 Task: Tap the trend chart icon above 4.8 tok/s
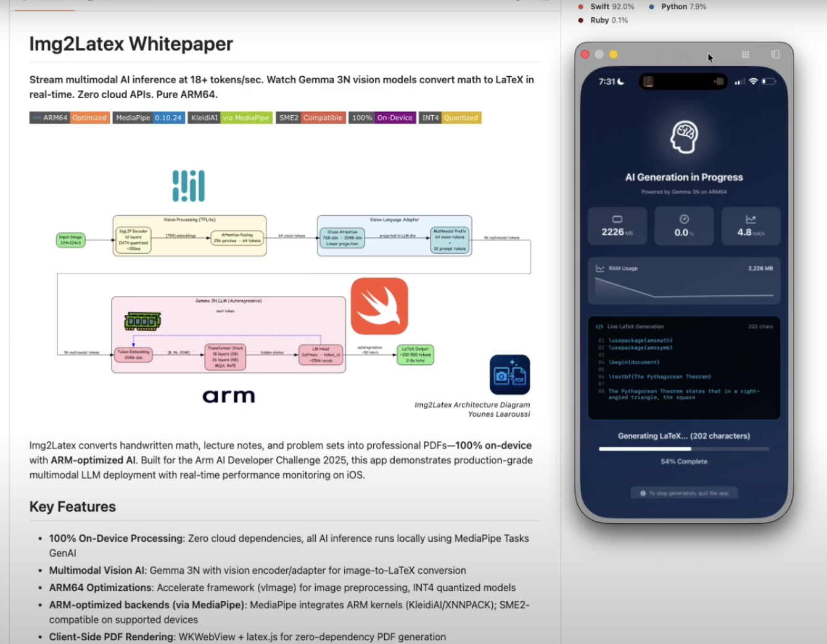(751, 219)
